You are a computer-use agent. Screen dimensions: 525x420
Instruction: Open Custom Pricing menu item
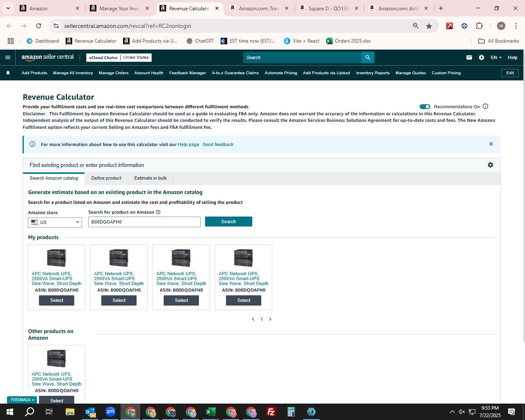[446, 73]
